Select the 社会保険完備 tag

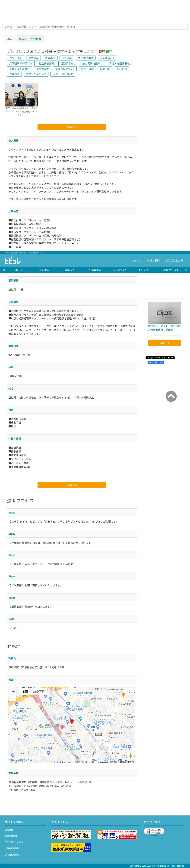pos(46,63)
